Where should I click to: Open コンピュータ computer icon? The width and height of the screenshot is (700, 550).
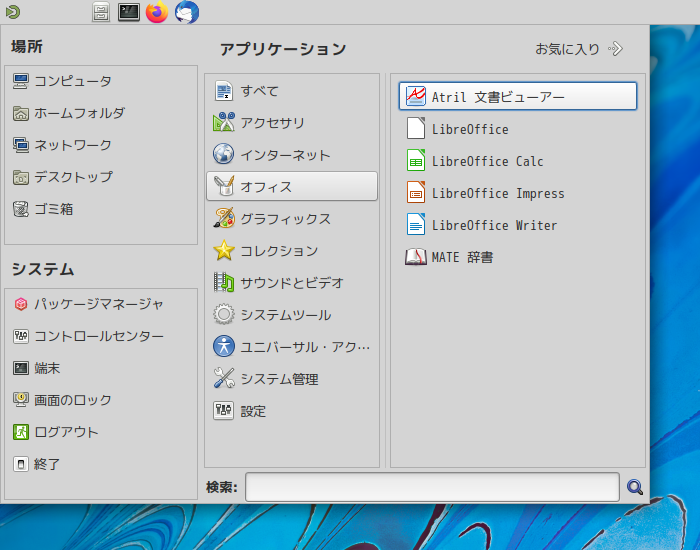click(x=21, y=81)
